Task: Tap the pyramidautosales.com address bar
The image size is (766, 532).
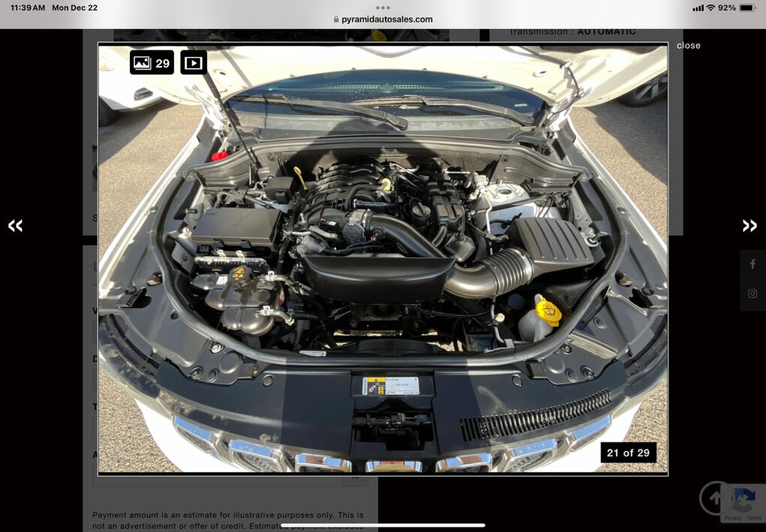Action: [x=387, y=20]
